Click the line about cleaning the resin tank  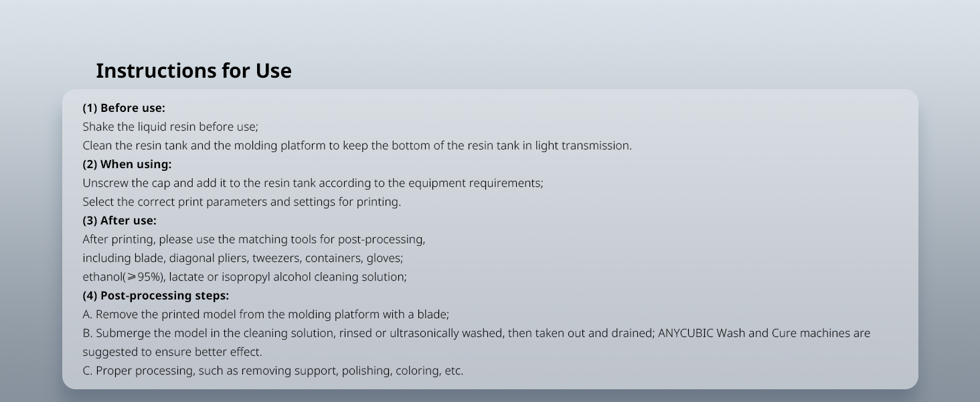pyautogui.click(x=357, y=145)
